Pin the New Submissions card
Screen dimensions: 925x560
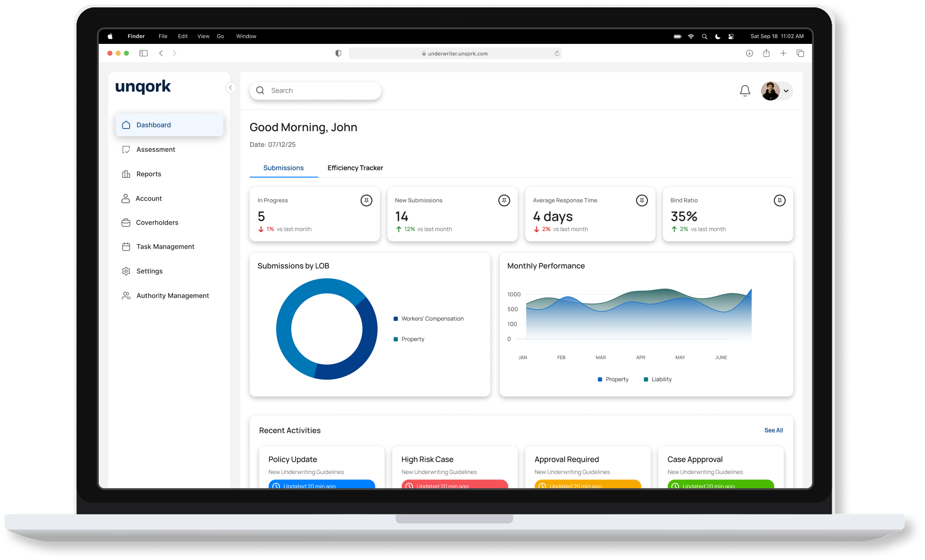pos(504,200)
